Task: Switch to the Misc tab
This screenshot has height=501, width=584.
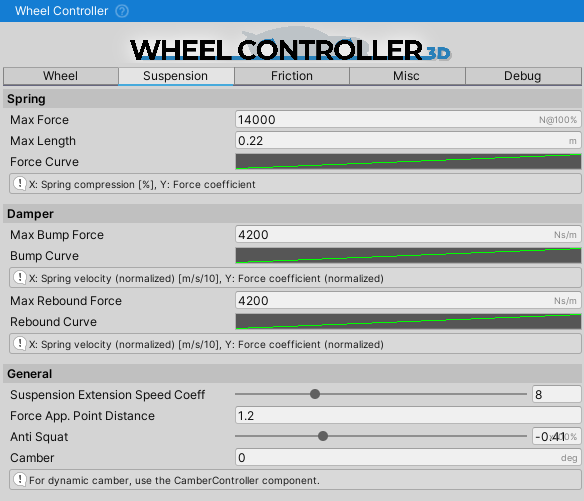Action: click(407, 76)
